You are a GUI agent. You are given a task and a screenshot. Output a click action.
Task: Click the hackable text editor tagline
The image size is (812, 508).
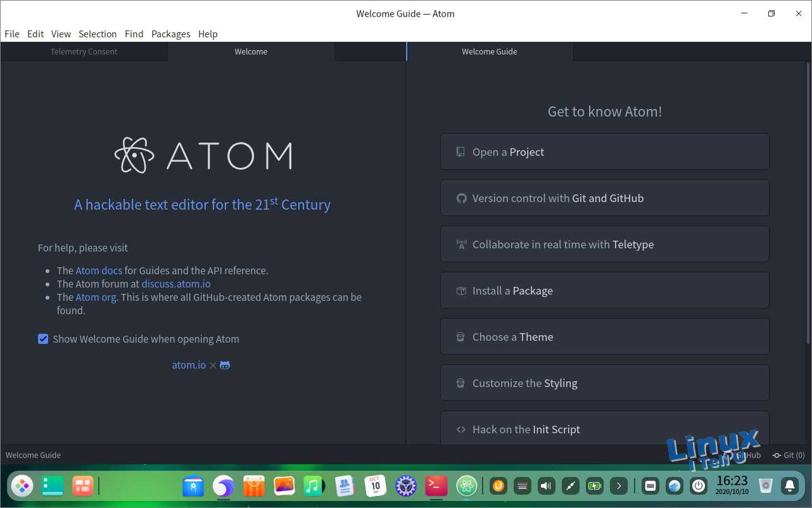[203, 204]
